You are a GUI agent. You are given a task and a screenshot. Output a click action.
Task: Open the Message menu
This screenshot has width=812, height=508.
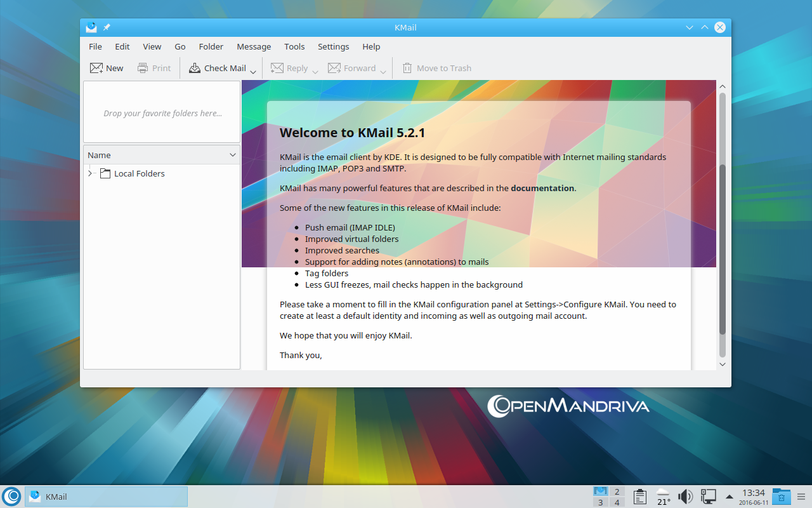click(254, 46)
